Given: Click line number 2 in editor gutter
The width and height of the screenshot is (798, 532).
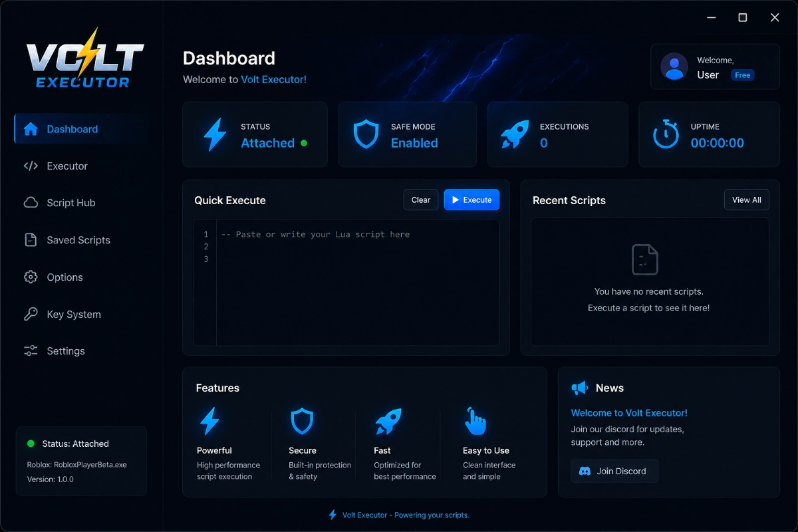Looking at the screenshot, I should (x=206, y=247).
